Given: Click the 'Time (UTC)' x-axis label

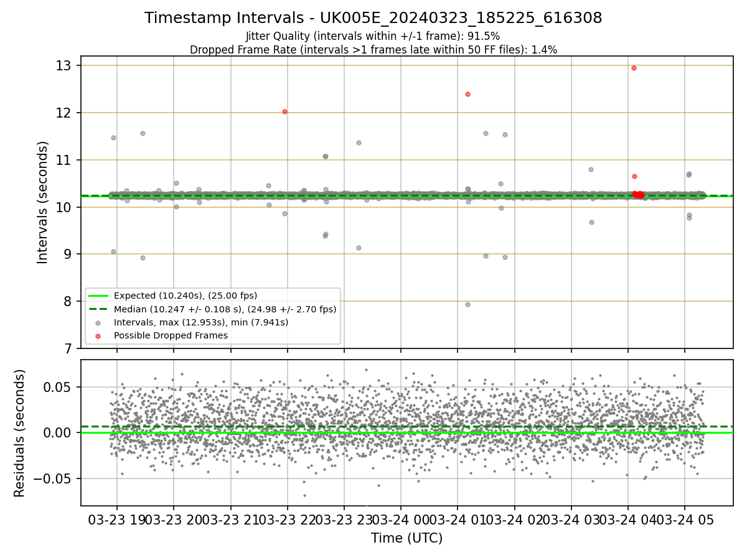Looking at the screenshot, I should tap(406, 538).
